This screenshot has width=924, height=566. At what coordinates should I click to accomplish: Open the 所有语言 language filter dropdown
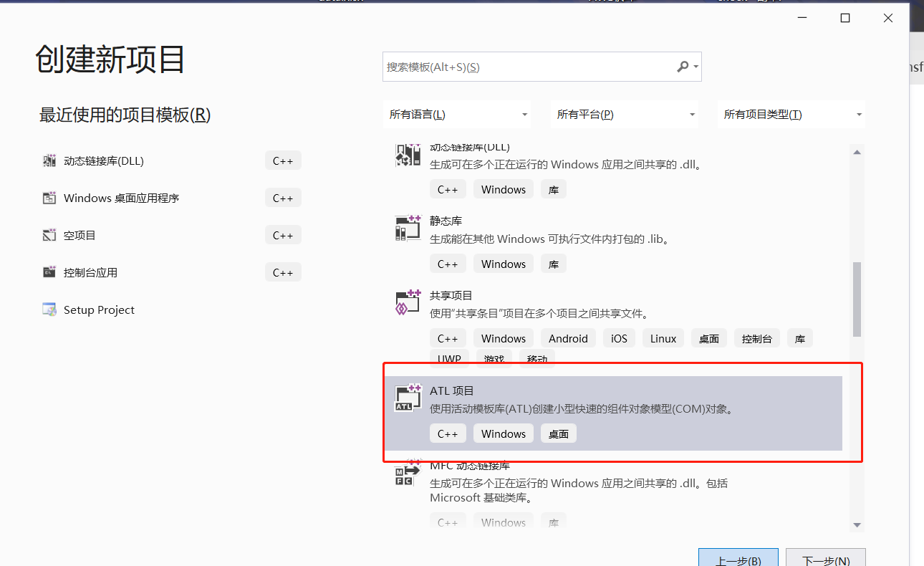coord(457,115)
